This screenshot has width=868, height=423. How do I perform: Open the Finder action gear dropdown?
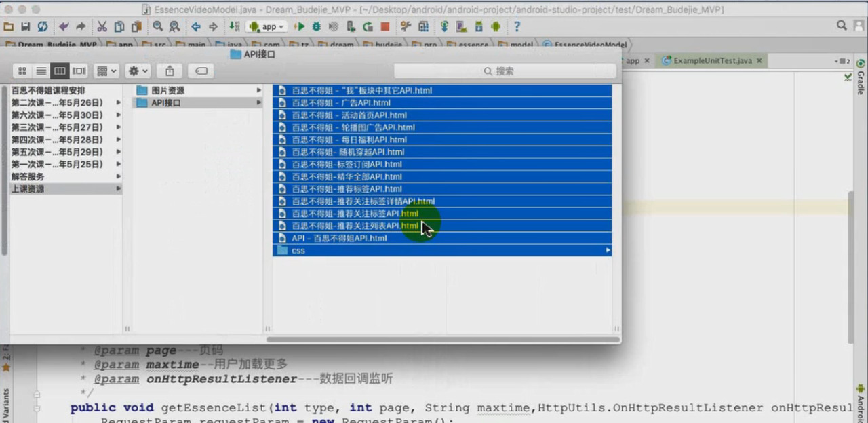(138, 70)
